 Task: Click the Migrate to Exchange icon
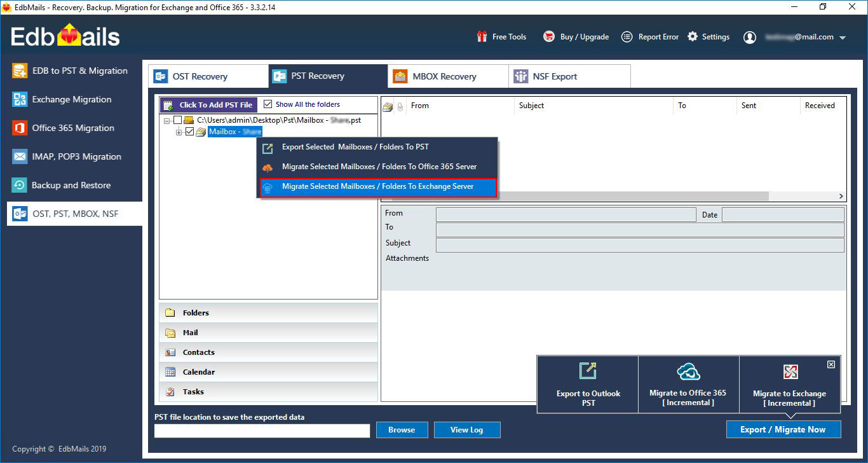[x=790, y=372]
